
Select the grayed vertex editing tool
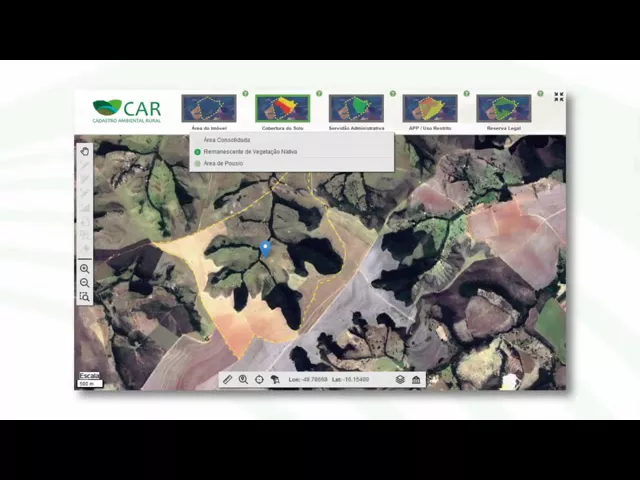(84, 193)
